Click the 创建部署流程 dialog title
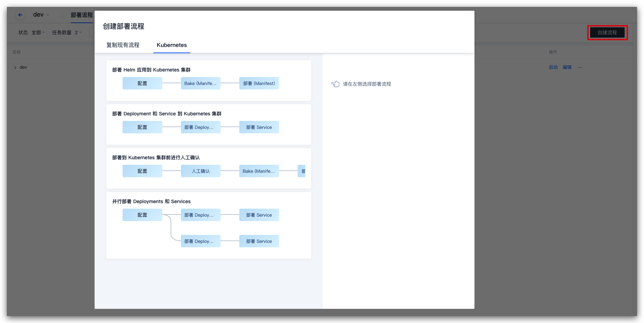 click(x=124, y=26)
